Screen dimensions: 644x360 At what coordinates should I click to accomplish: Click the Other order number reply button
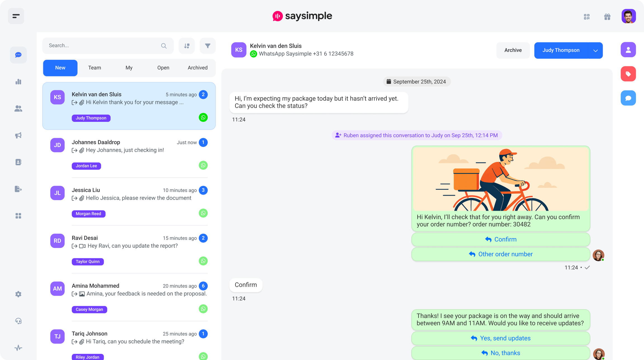(x=501, y=254)
